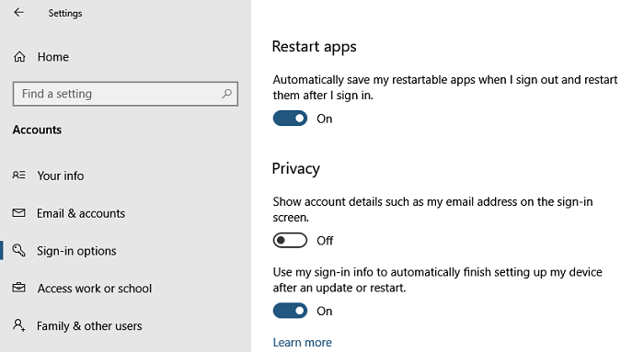Disable use my sign-in info toggle
Screen dimensions: 644x352
point(290,311)
